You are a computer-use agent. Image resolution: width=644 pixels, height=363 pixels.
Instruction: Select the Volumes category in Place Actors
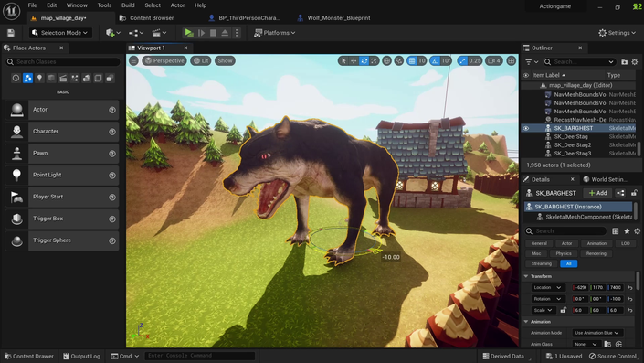click(98, 78)
